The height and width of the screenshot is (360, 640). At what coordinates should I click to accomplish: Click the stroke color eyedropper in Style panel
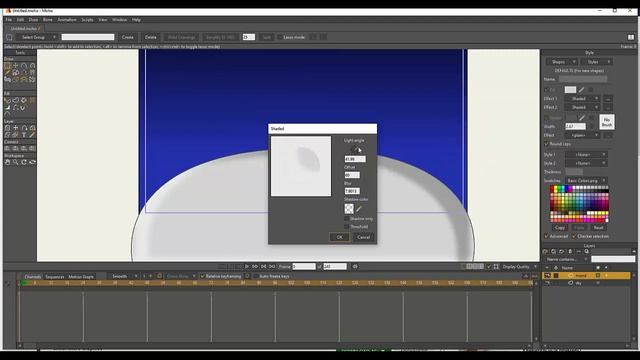click(582, 118)
